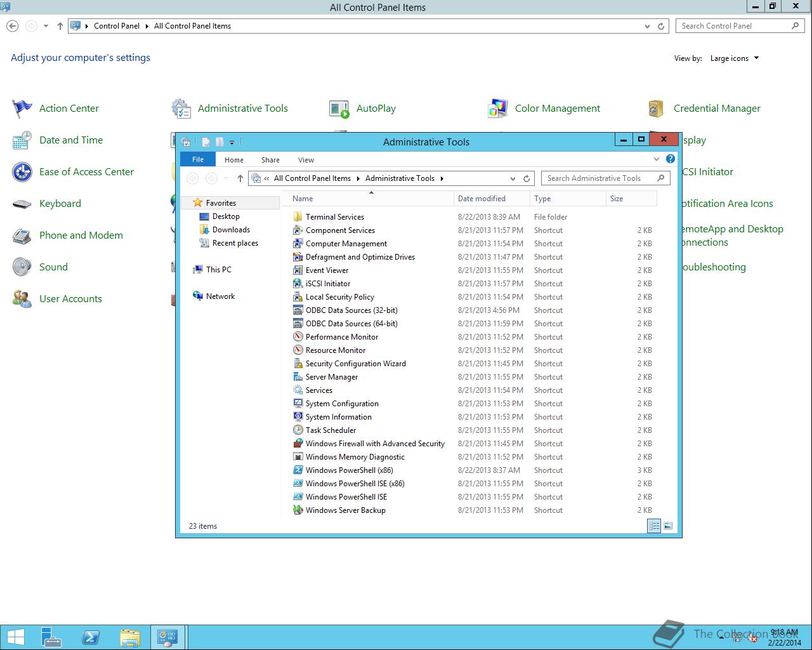Expand breadcrumb arrow after Control Panel

[x=147, y=26]
